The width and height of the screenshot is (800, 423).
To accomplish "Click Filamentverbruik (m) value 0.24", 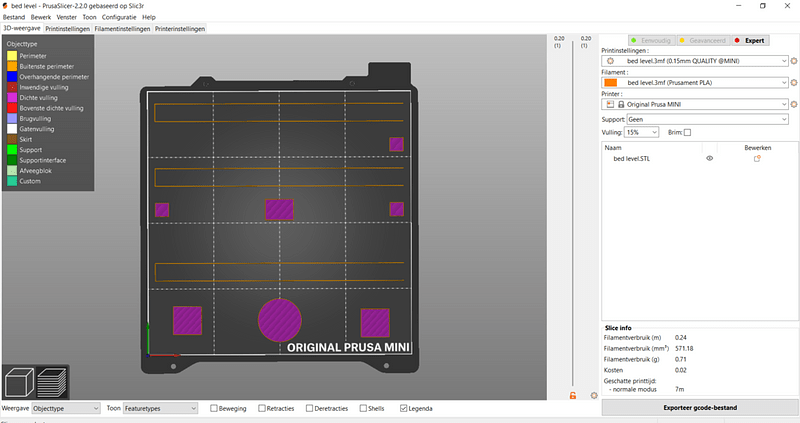I will click(681, 338).
